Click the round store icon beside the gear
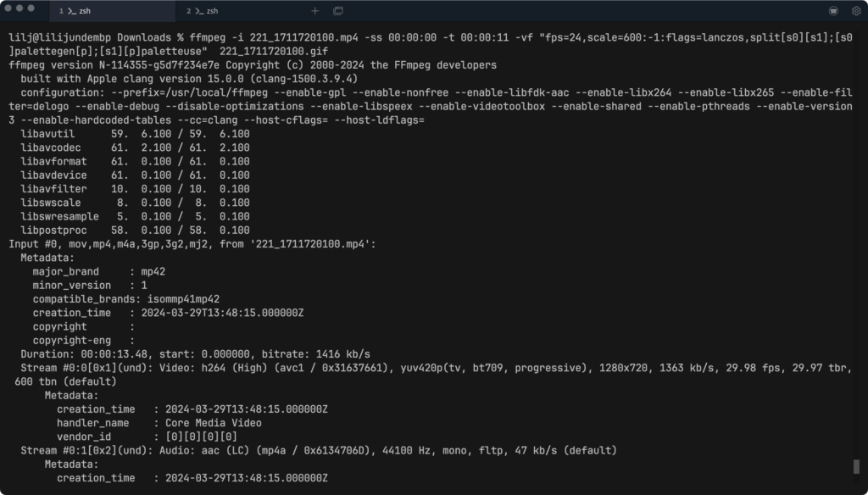This screenshot has height=495, width=868. point(833,10)
